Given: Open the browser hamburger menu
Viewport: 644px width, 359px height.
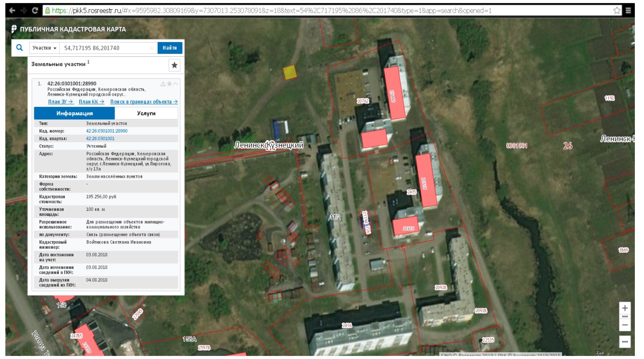Looking at the screenshot, I should pos(628,11).
